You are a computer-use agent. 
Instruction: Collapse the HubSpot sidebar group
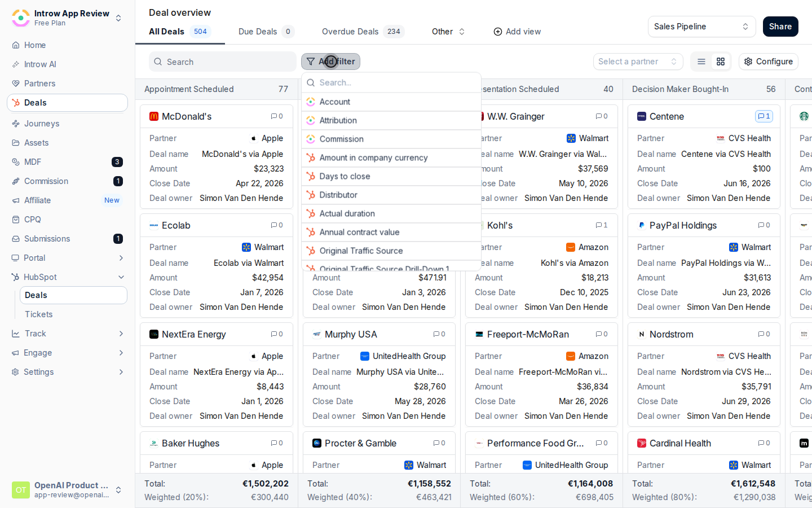tap(121, 277)
